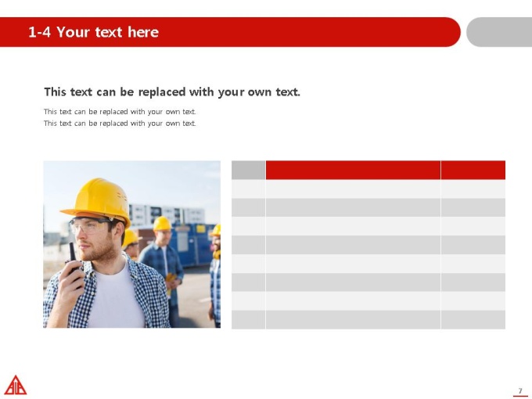Click the second small body text line
532x399 pixels.
[x=120, y=123]
